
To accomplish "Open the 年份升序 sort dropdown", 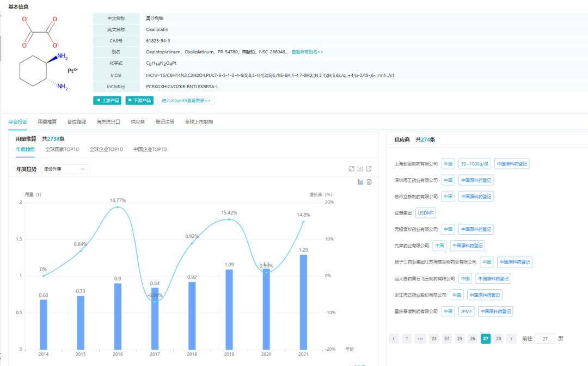I will 64,169.
